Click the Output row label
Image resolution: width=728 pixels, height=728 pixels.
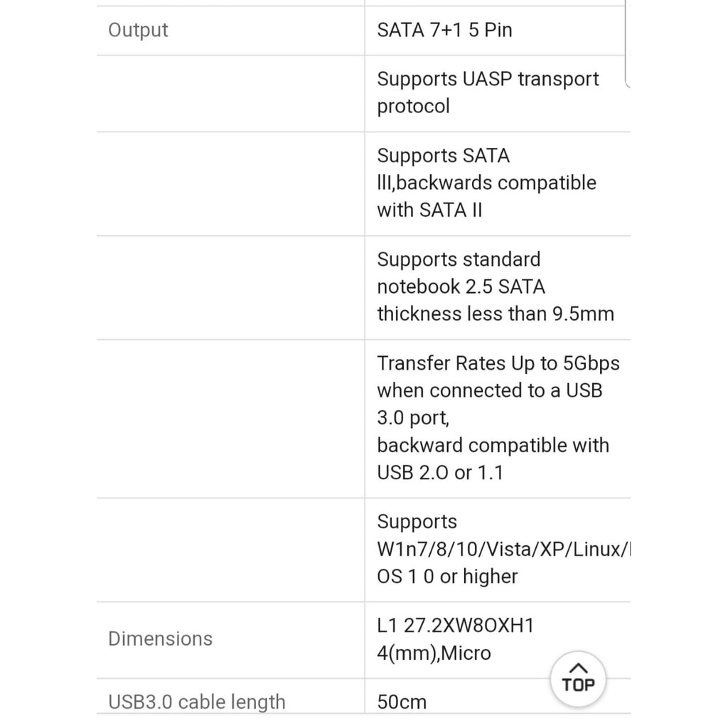(x=138, y=30)
